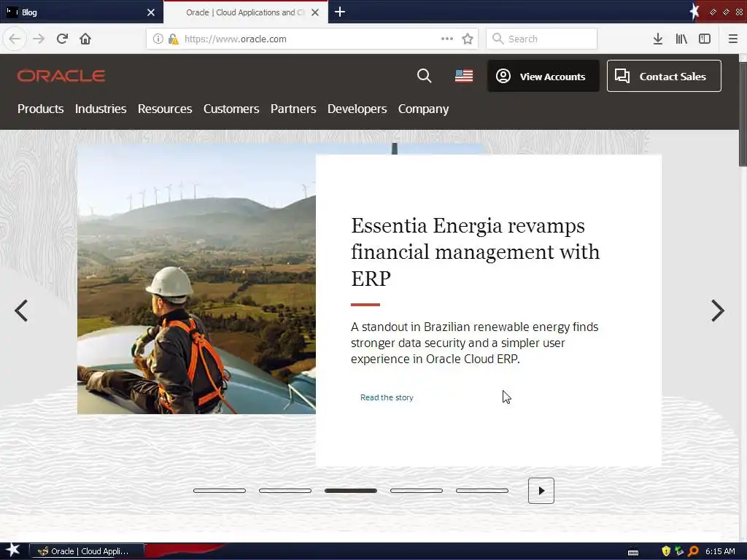
Task: Switch to the Blog tab
Action: pos(82,12)
